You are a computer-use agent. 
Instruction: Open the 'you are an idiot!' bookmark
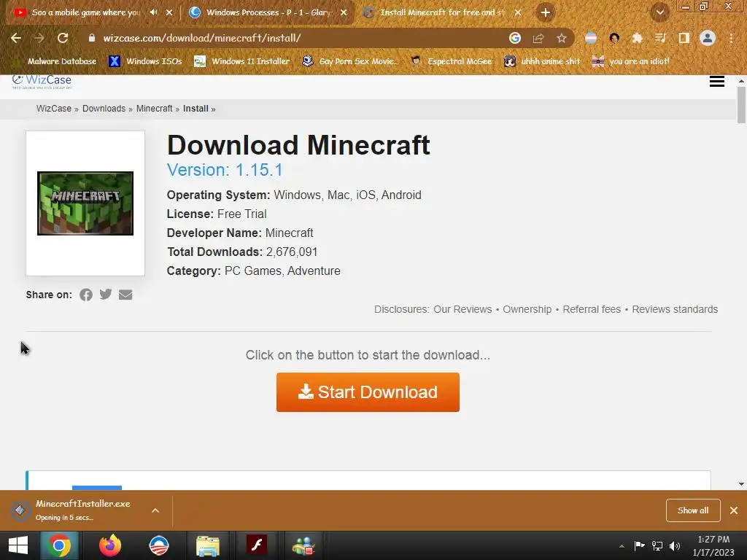point(631,61)
